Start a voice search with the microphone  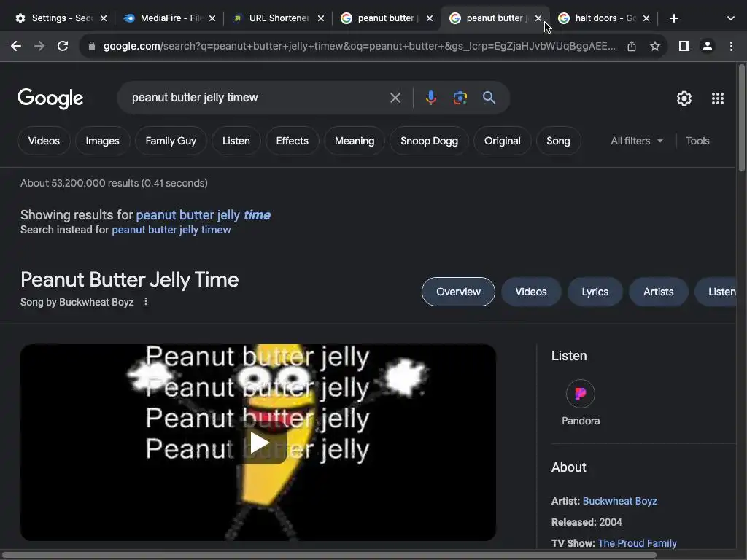(x=430, y=98)
